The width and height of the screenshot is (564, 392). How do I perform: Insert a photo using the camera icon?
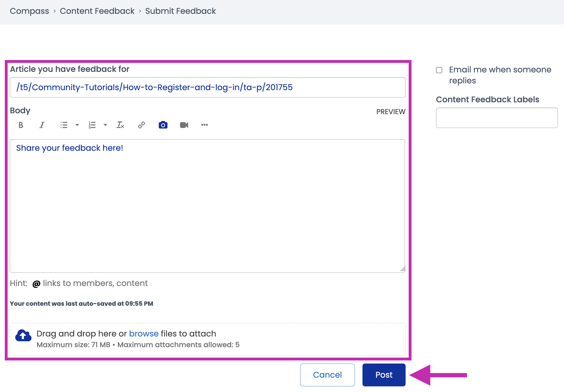click(163, 125)
